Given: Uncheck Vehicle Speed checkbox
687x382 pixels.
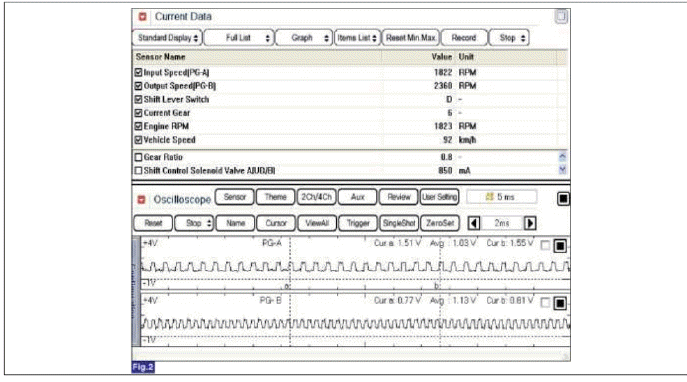Looking at the screenshot, I should point(138,140).
